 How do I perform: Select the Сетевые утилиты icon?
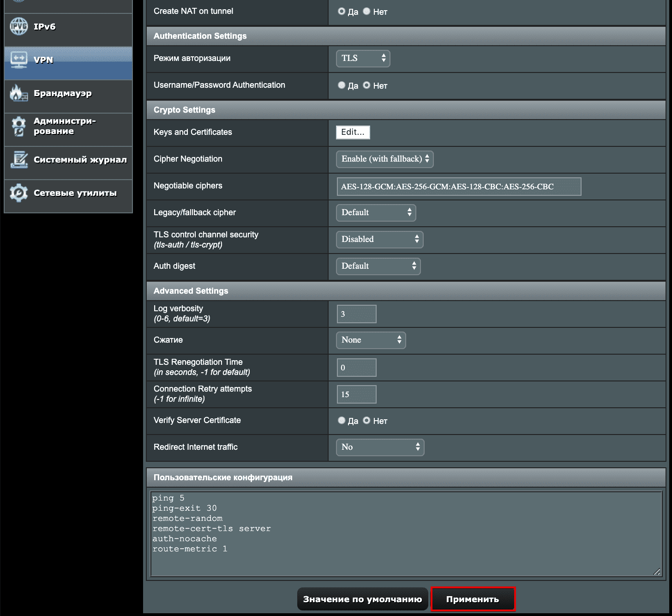click(18, 192)
